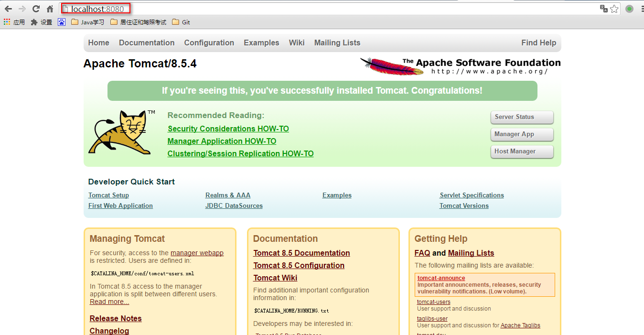
Task: Click the green extension icon
Action: point(629,9)
